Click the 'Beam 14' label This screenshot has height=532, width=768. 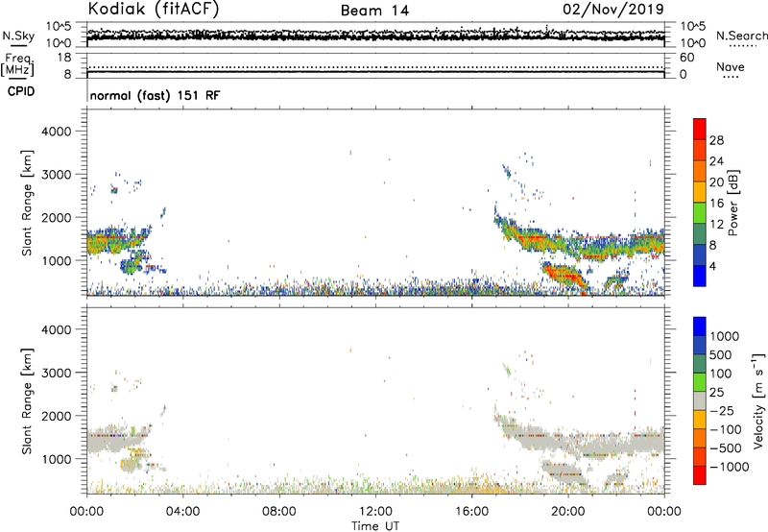[374, 11]
